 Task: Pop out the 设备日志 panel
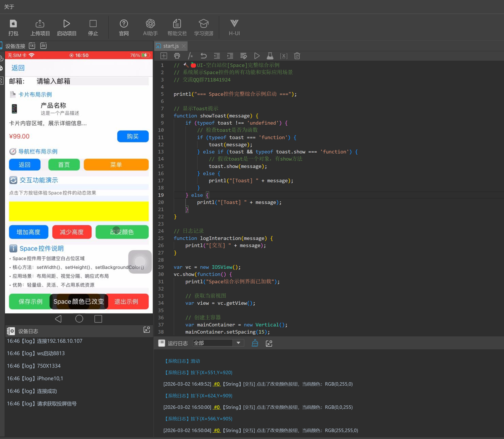click(147, 330)
